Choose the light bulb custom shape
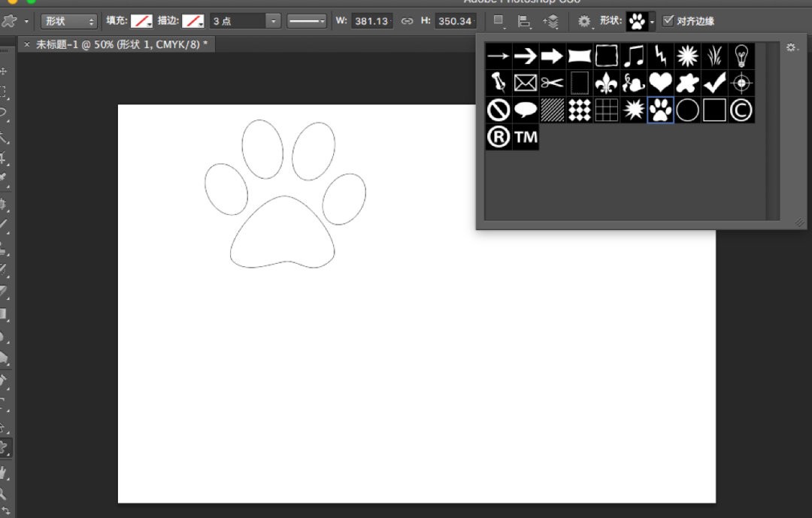The image size is (812, 518). pos(741,56)
